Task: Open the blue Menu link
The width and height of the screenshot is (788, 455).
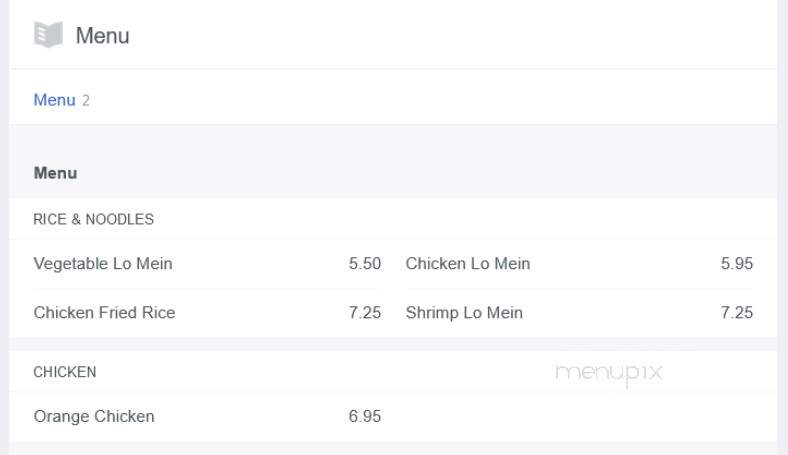Action: click(x=54, y=100)
